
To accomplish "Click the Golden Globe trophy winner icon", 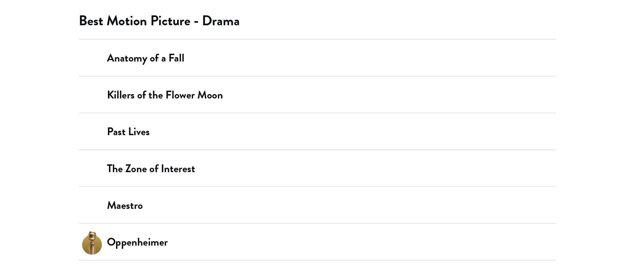I will point(92,243).
